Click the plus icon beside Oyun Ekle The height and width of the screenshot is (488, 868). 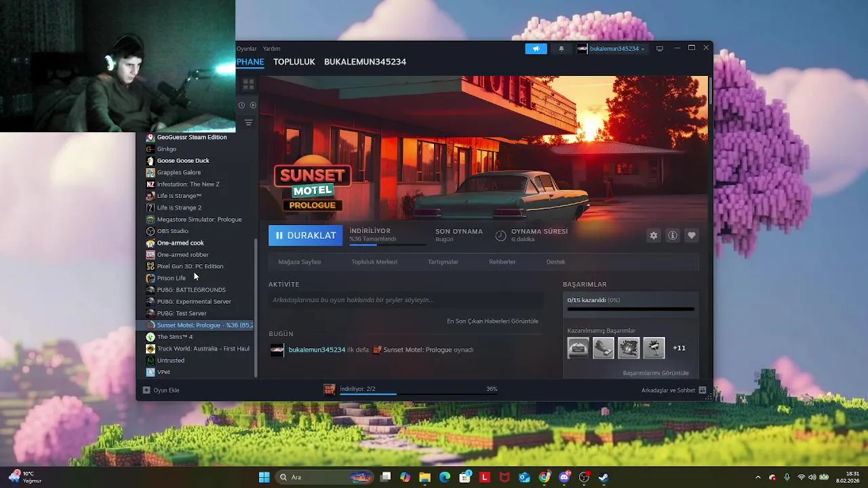click(x=146, y=390)
